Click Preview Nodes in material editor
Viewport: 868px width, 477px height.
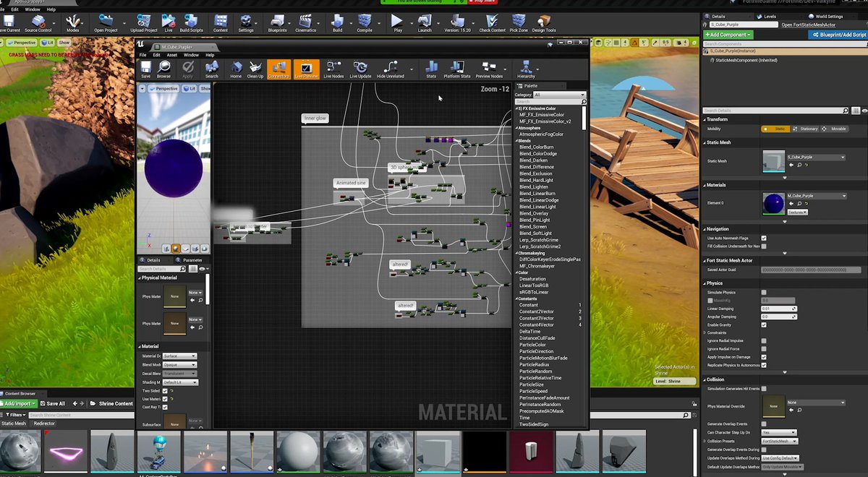pyautogui.click(x=489, y=69)
